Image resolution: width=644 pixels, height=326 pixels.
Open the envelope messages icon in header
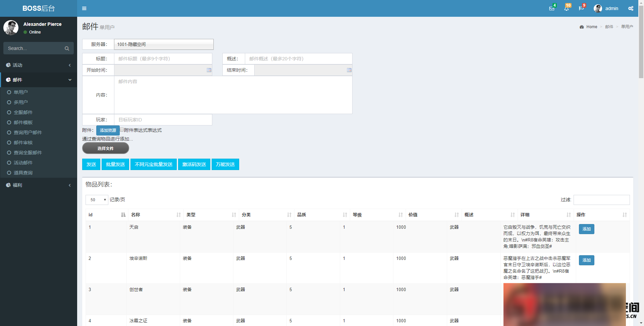coord(551,8)
